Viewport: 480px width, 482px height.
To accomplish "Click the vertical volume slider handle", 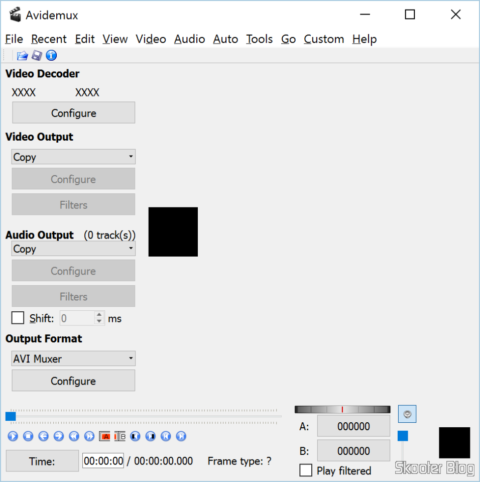I will [x=403, y=436].
